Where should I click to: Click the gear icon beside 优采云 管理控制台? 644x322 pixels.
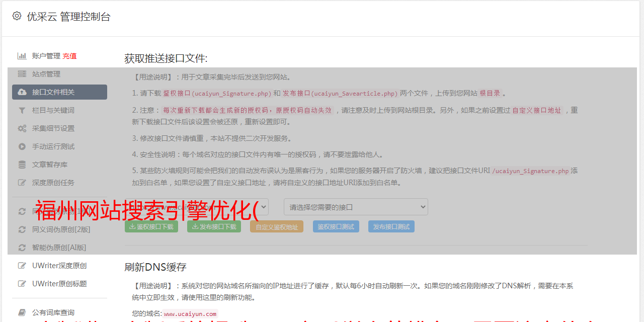[x=17, y=16]
